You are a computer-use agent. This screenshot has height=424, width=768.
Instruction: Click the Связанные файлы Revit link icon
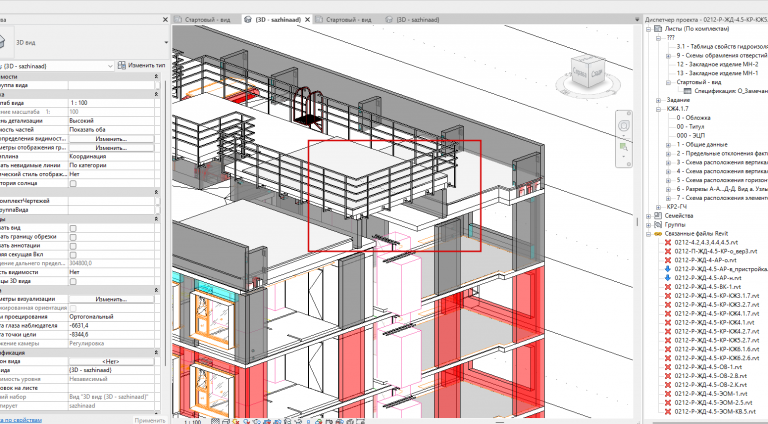(658, 234)
